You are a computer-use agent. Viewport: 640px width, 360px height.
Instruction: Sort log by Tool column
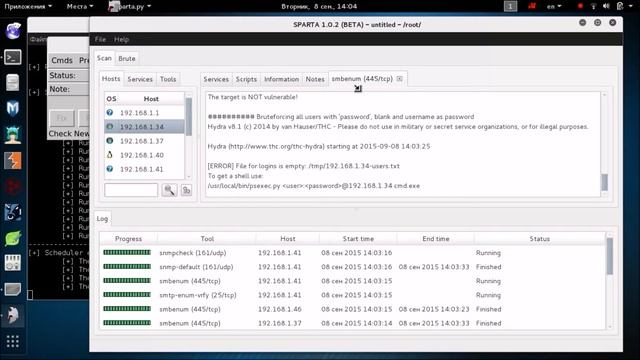[x=207, y=239]
